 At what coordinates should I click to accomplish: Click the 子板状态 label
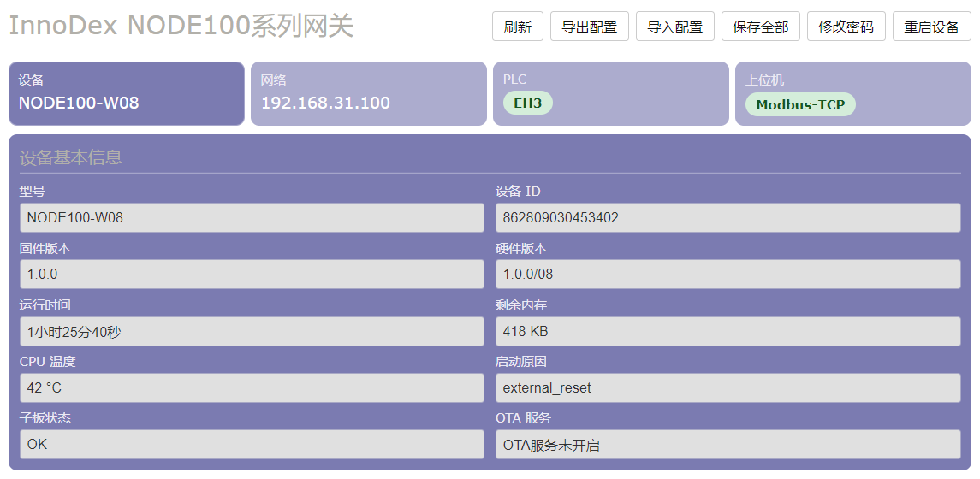(x=45, y=418)
